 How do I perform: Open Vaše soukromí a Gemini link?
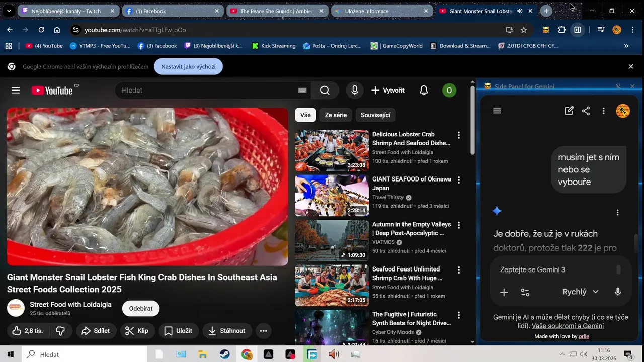[x=568, y=326]
